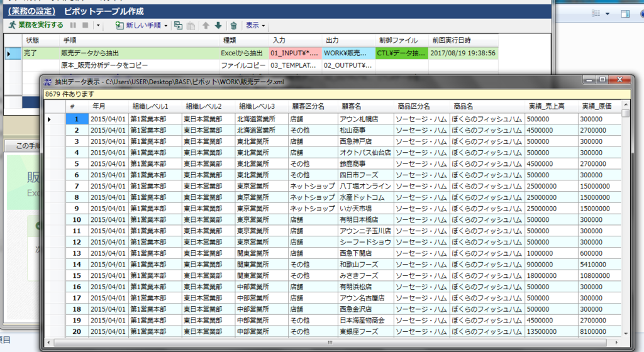Click the 前回実行日時 column header
Screen dimensions: 644x352
point(464,40)
